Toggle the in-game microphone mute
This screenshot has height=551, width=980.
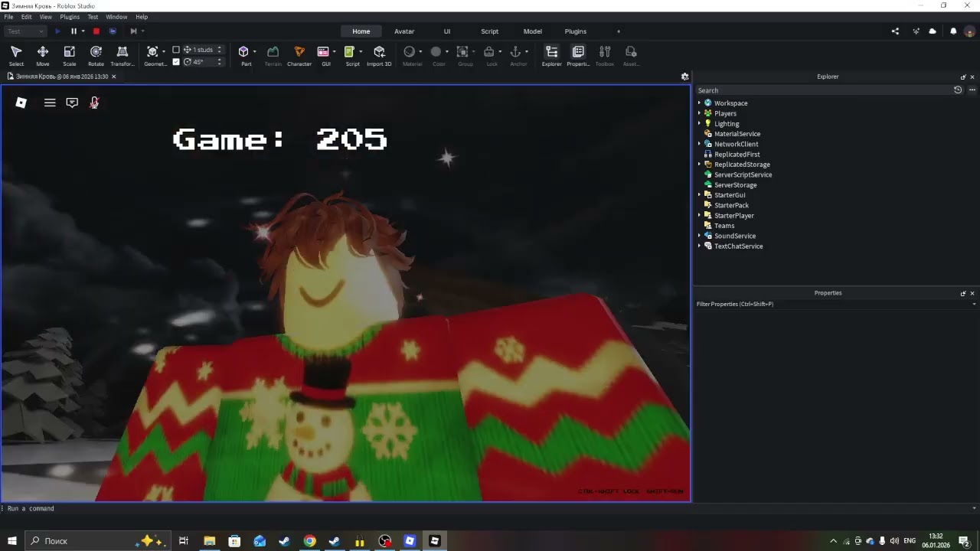click(x=94, y=103)
